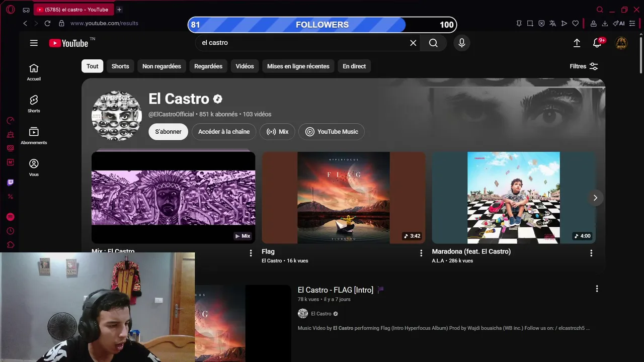Viewport: 644px width, 362px height.
Task: Click the YouTube create/upload icon
Action: point(577,43)
